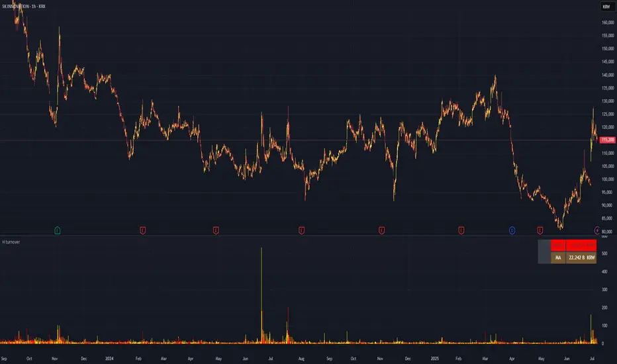The width and height of the screenshot is (617, 364).
Task: Open the red earnings marker near Aug 2024
Action: point(301,230)
